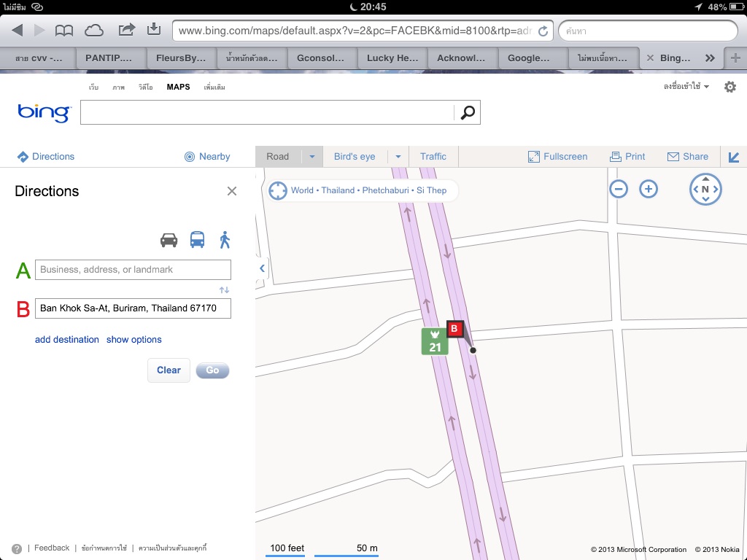Open the Directions toolbar link
Viewport: 747px width, 560px height.
(x=46, y=157)
